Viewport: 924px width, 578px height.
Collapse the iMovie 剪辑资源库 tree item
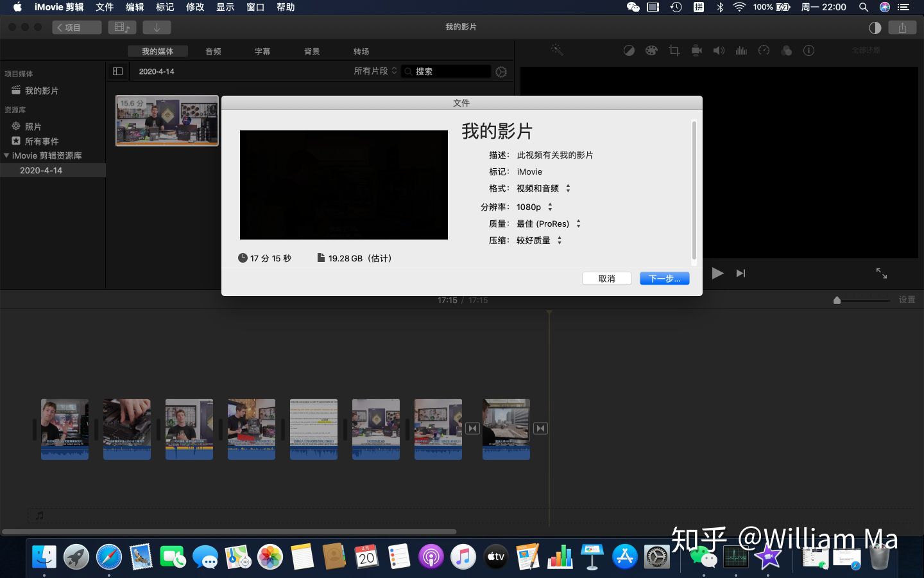click(x=6, y=155)
